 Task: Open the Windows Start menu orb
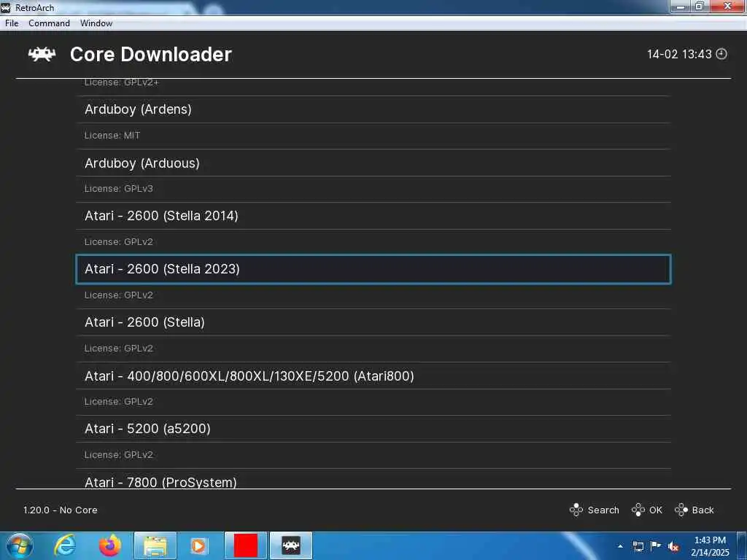tap(20, 545)
